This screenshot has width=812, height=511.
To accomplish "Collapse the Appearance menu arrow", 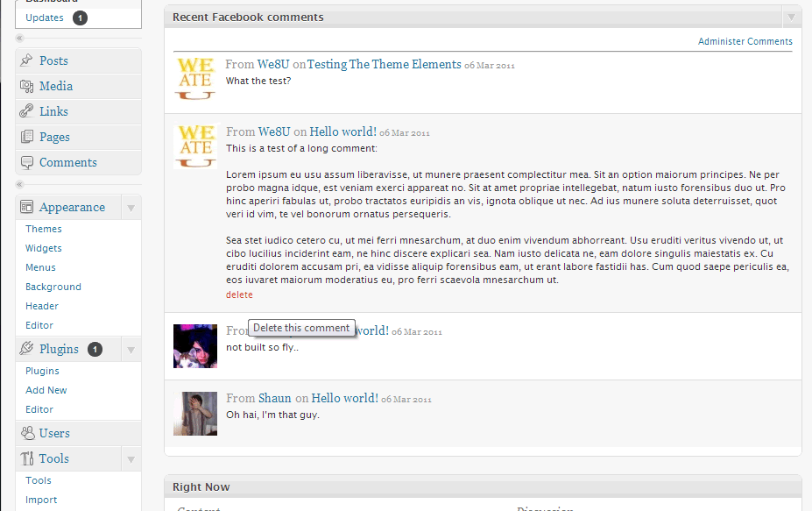I will 131,208.
